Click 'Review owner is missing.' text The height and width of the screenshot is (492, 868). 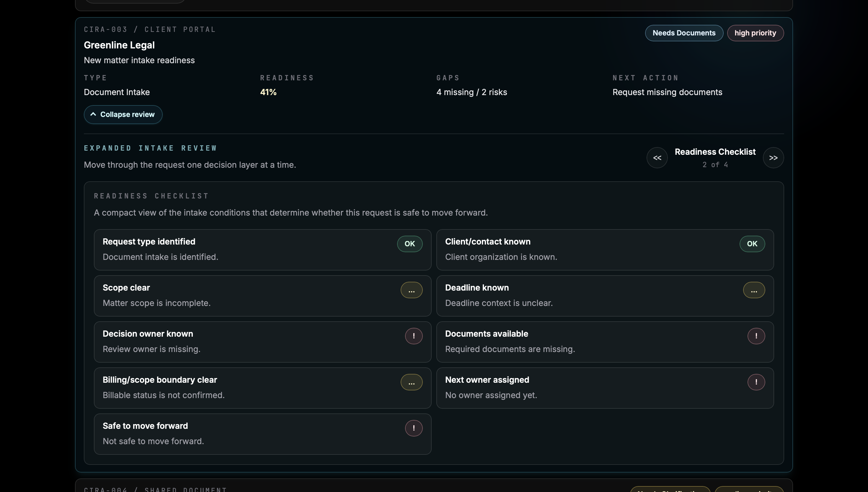coord(152,349)
